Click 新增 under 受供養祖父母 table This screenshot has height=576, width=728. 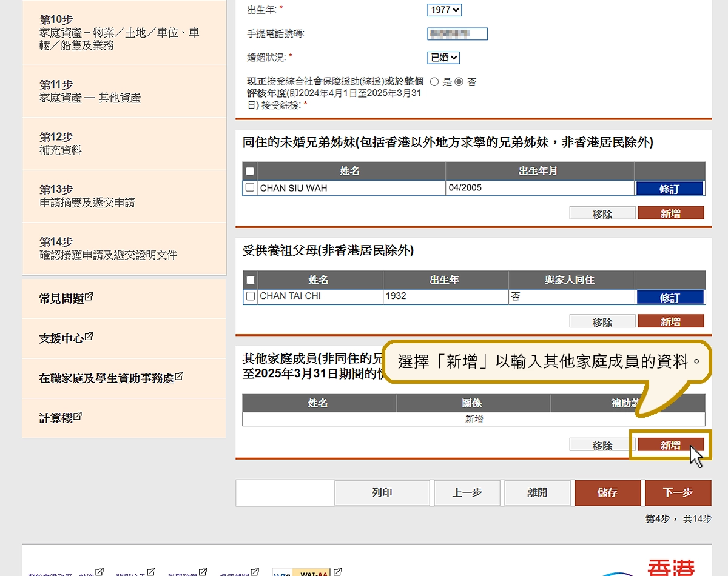coord(671,322)
